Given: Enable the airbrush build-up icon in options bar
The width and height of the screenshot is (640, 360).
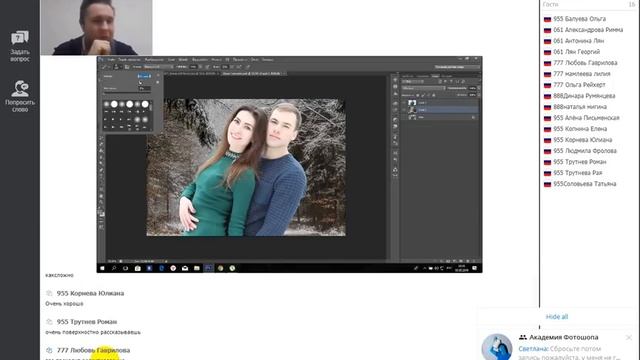Looking at the screenshot, I should tap(239, 67).
